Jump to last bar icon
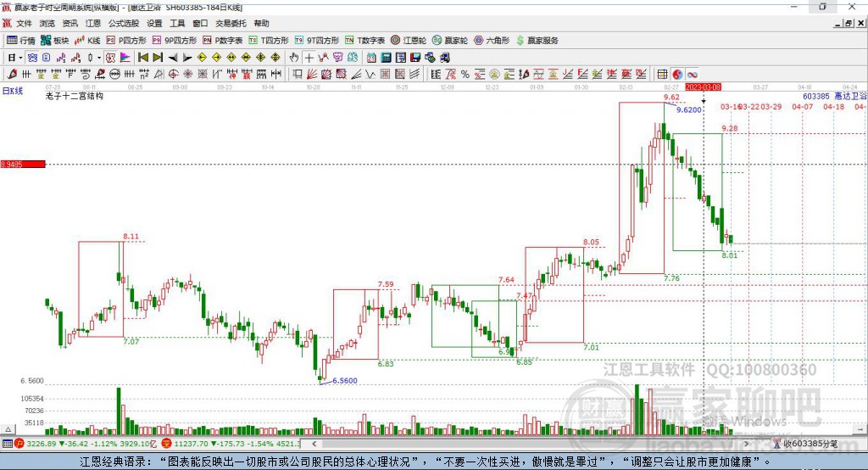The image size is (868, 470). pyautogui.click(x=158, y=58)
